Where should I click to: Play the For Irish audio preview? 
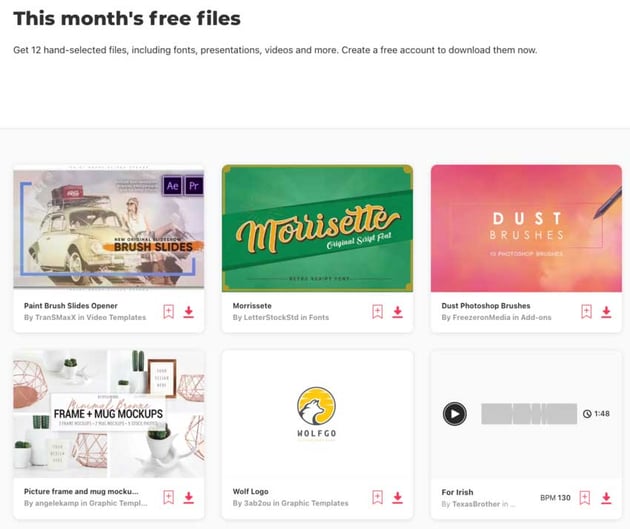point(454,413)
